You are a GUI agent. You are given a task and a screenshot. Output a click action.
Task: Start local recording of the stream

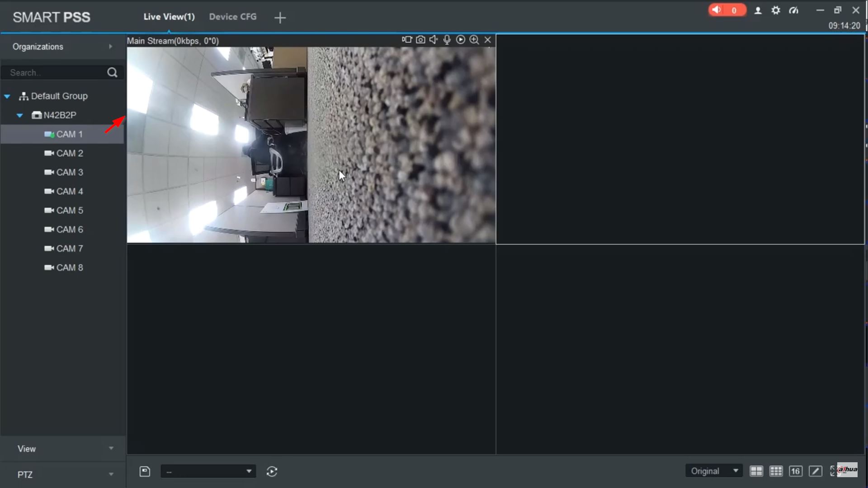pyautogui.click(x=407, y=40)
